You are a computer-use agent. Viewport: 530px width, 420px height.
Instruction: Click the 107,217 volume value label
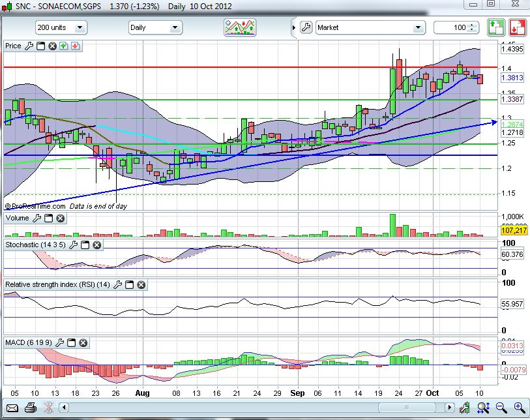pyautogui.click(x=514, y=230)
